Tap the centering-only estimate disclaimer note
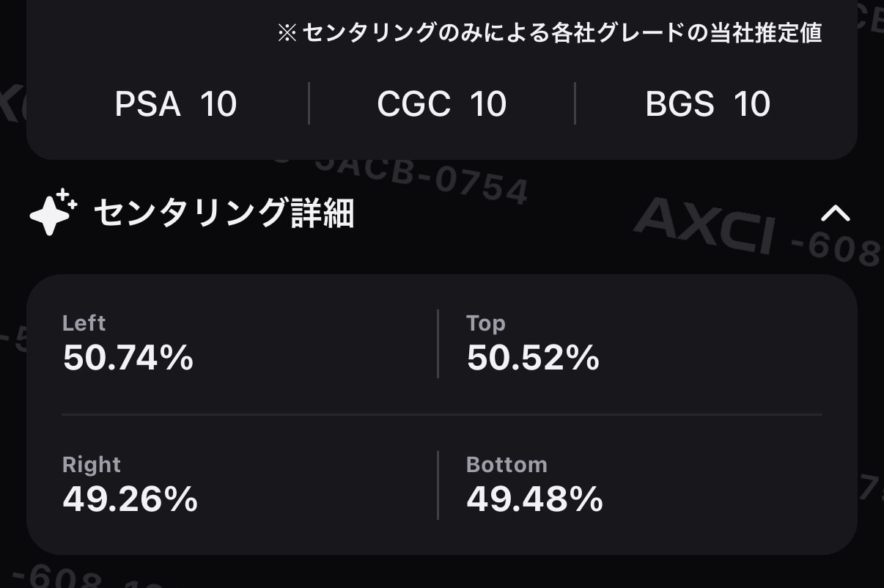 coord(550,33)
